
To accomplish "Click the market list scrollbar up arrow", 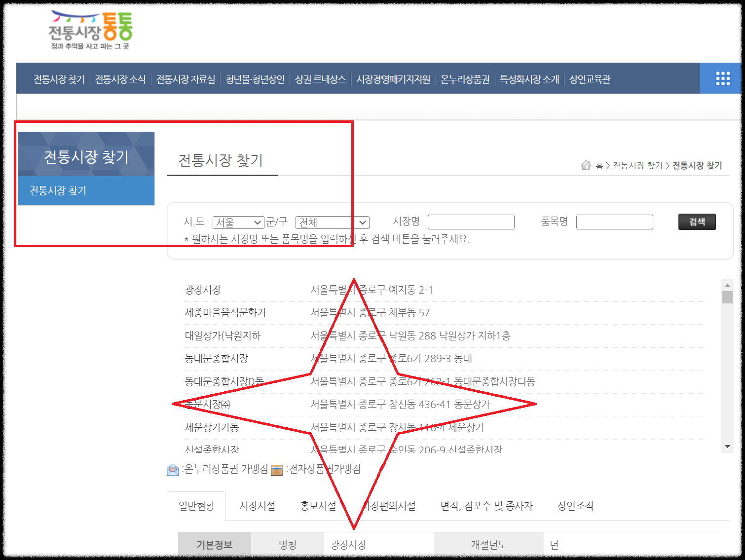I will tap(727, 285).
